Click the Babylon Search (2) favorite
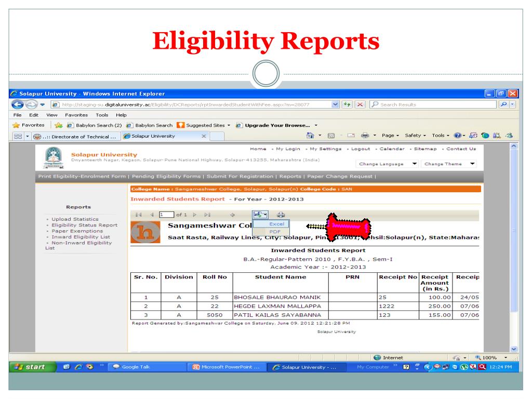The height and width of the screenshot is (399, 532). coord(95,125)
